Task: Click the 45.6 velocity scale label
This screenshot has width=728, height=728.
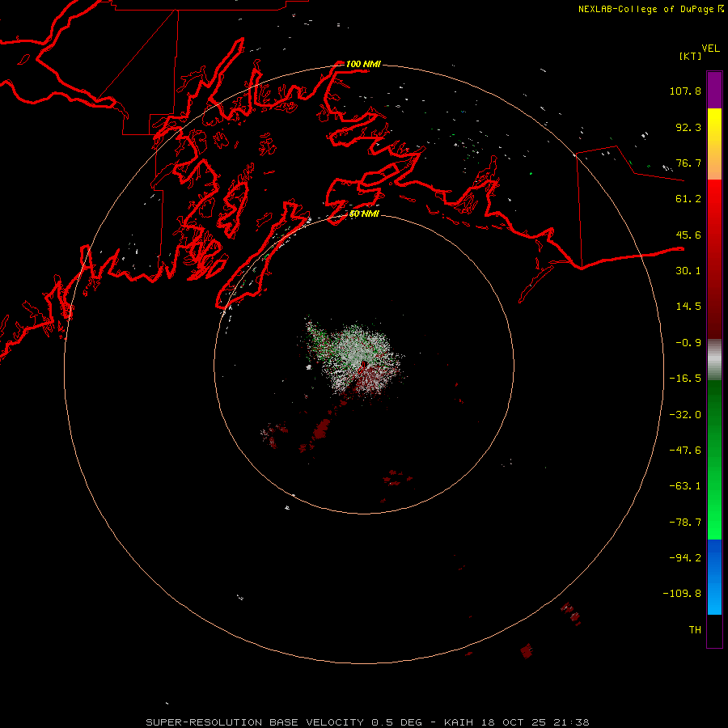Action: (x=688, y=235)
